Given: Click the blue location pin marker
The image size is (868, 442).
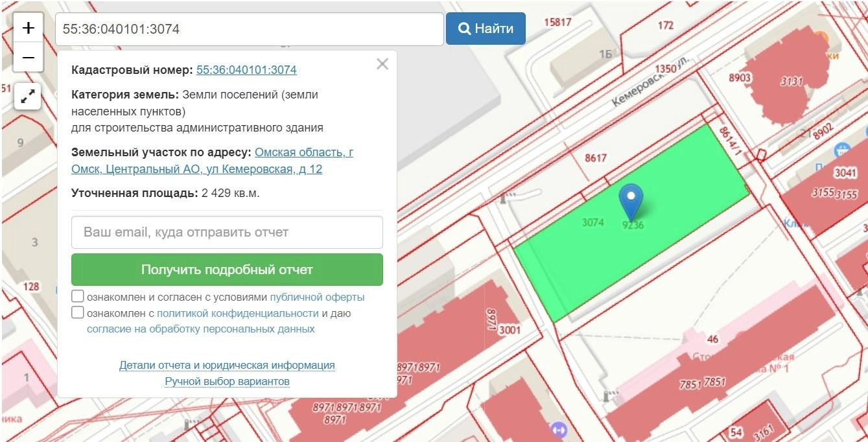Looking at the screenshot, I should [631, 200].
